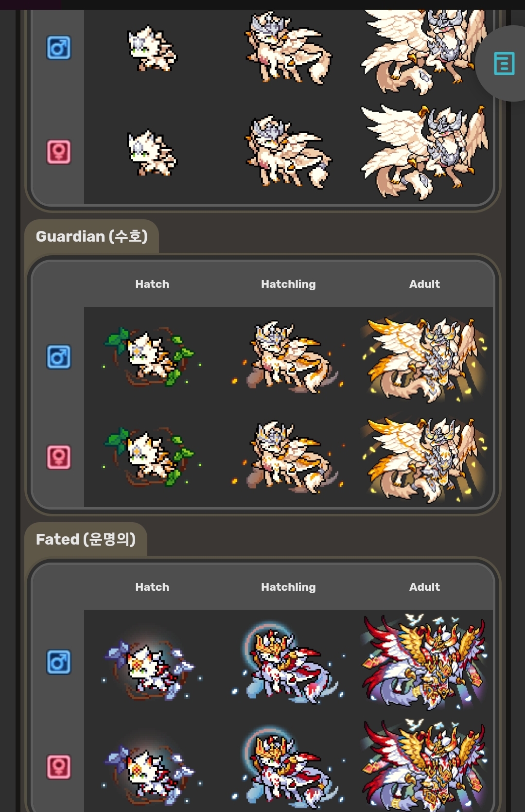
Task: Open Fated male hatchling sprite with halo
Action: click(x=288, y=662)
